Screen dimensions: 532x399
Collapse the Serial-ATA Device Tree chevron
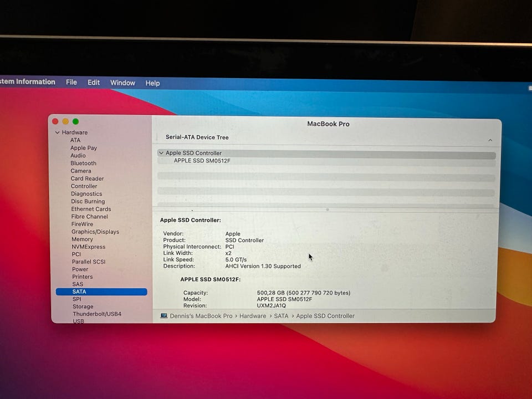pos(490,140)
